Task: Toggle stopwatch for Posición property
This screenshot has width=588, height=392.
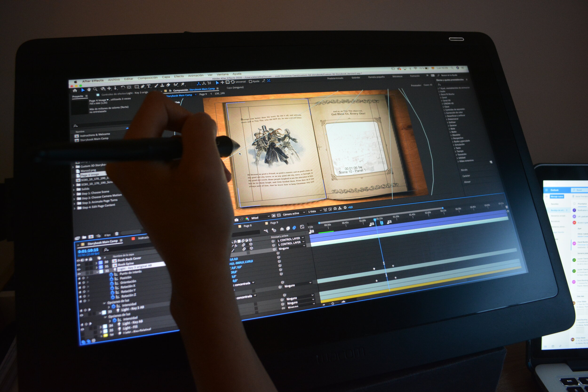Action: (x=111, y=279)
